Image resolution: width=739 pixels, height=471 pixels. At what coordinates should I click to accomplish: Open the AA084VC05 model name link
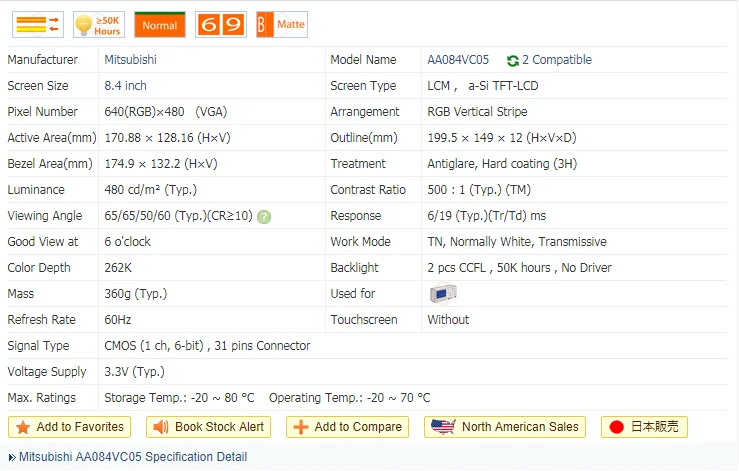click(458, 60)
